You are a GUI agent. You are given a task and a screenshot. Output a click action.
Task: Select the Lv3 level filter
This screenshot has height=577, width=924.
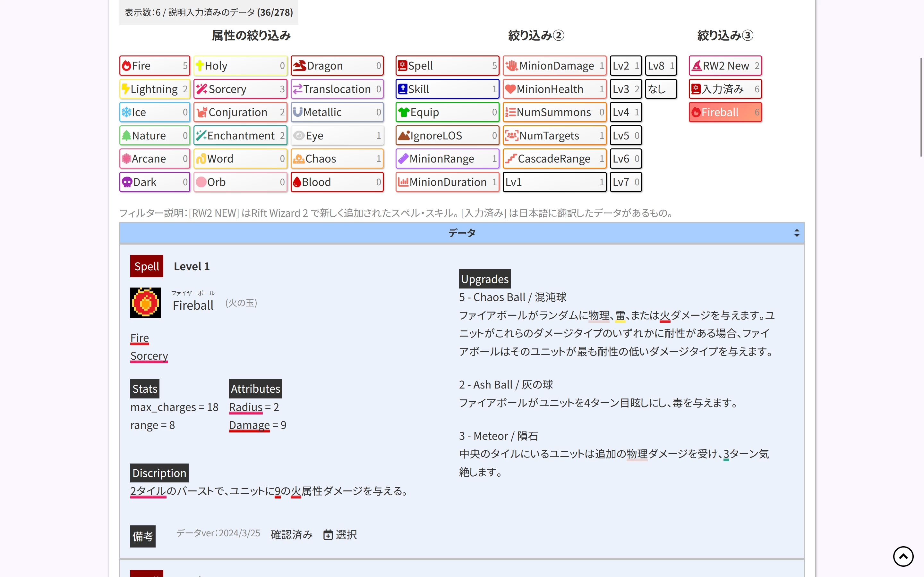coord(625,89)
